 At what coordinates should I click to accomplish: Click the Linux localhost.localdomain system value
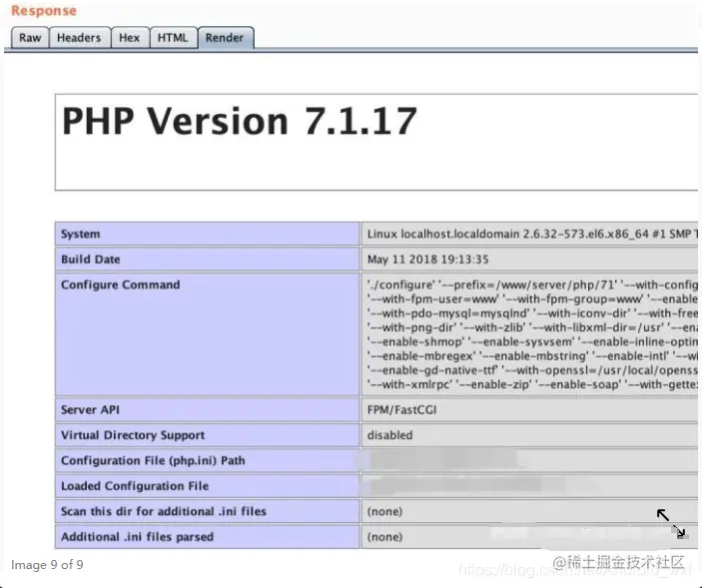(532, 234)
